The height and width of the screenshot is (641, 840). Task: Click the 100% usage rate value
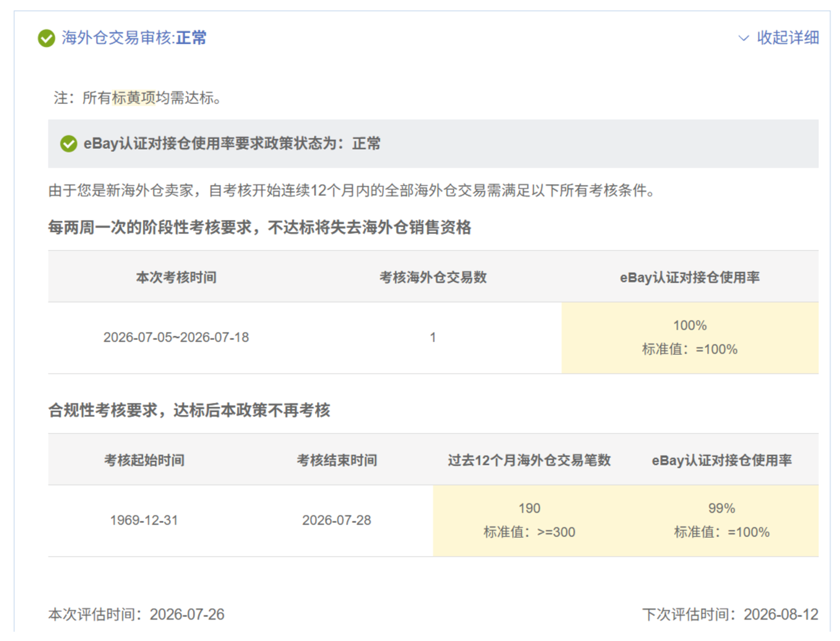point(690,325)
